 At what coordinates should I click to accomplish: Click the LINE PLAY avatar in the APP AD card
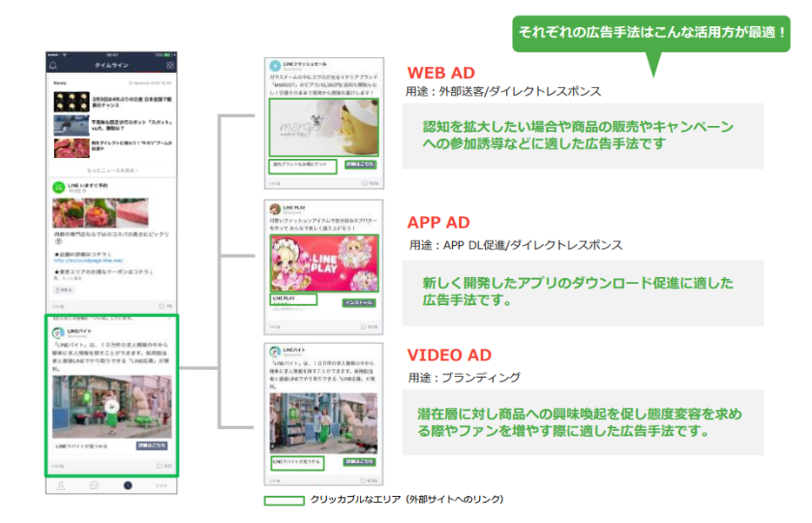coord(275,209)
